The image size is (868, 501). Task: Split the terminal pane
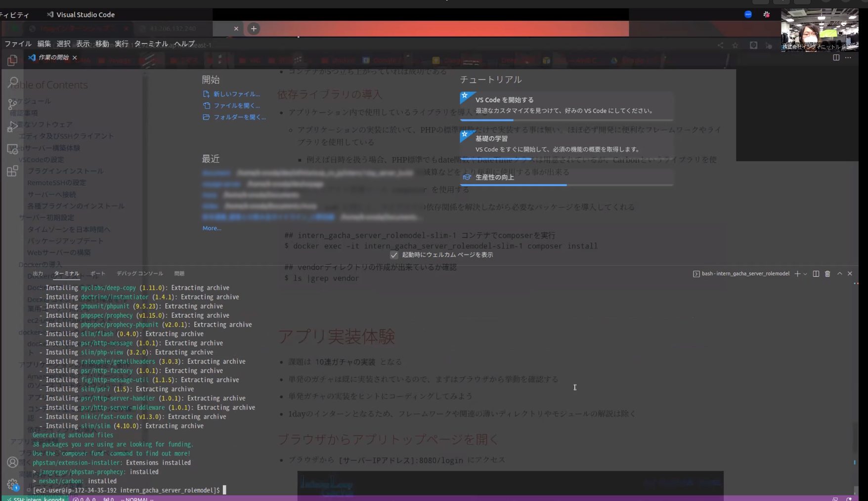pos(816,274)
